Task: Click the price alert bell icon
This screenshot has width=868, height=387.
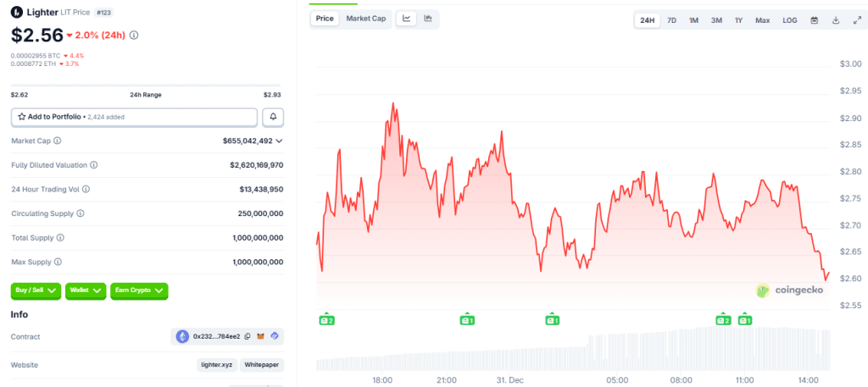Action: tap(273, 117)
